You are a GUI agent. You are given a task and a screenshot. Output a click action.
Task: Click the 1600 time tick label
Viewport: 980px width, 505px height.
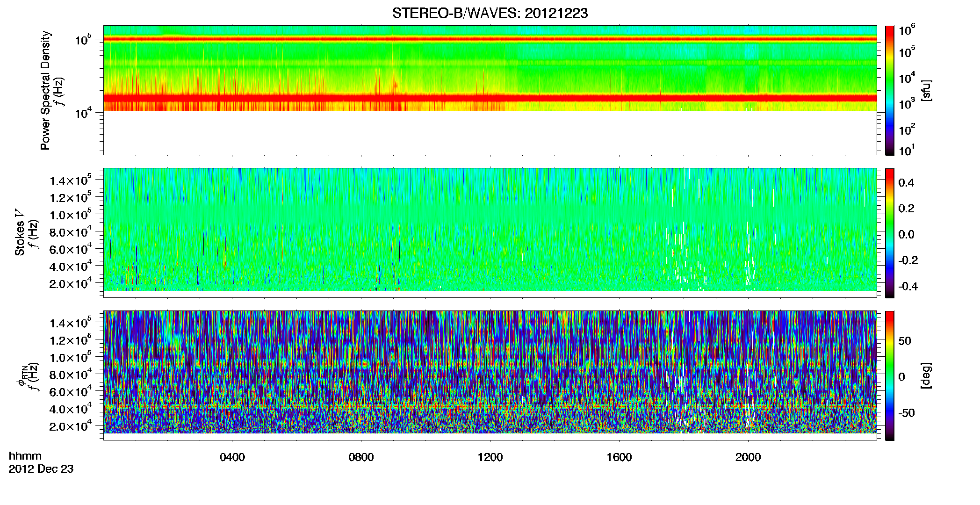(619, 457)
